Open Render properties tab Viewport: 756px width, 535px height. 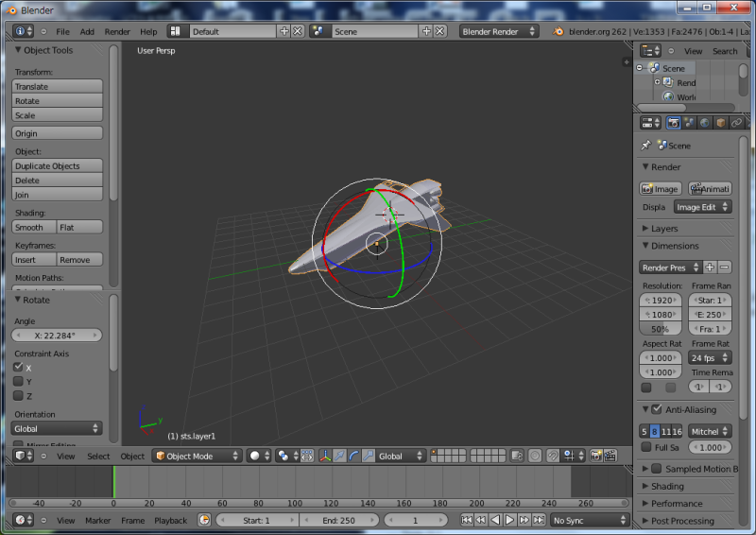click(674, 123)
